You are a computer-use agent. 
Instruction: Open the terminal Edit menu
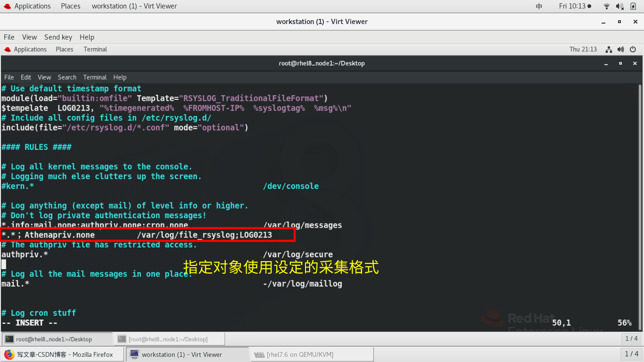pyautogui.click(x=26, y=77)
